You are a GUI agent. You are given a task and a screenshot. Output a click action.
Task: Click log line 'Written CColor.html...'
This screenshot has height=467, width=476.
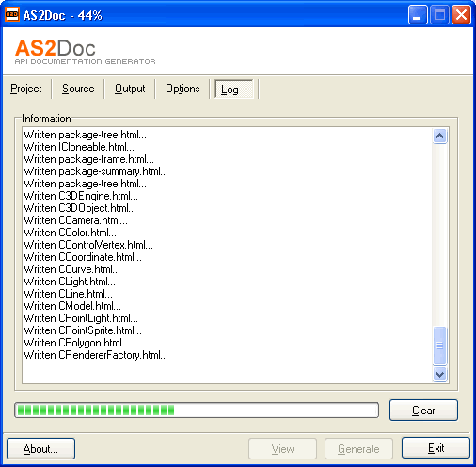[70, 233]
